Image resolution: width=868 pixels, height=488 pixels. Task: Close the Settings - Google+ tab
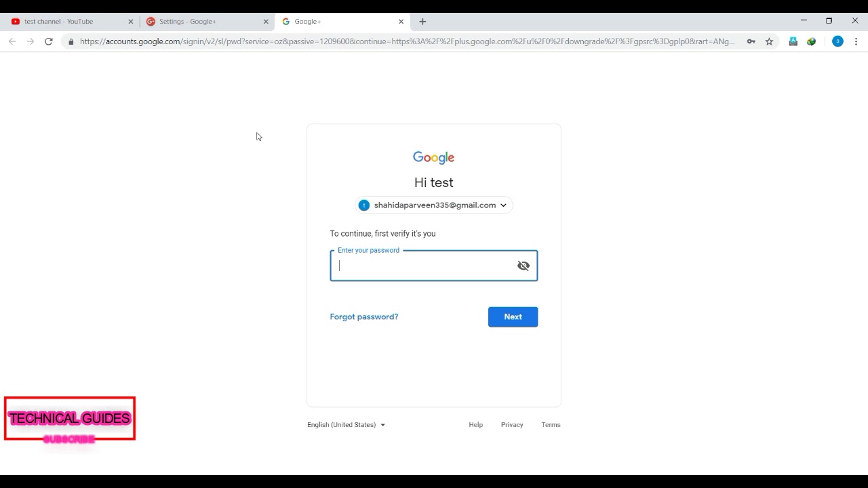pyautogui.click(x=266, y=22)
